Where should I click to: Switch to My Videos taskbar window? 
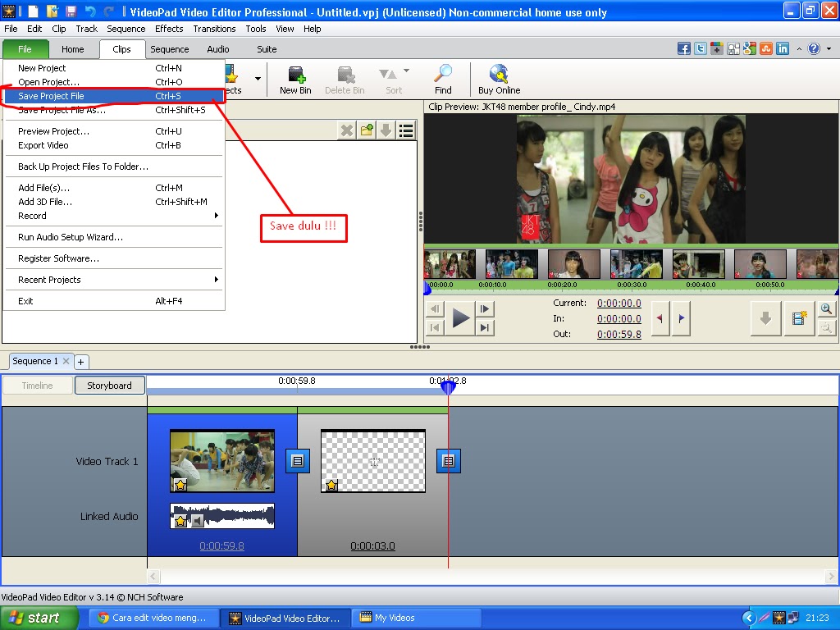tap(418, 618)
